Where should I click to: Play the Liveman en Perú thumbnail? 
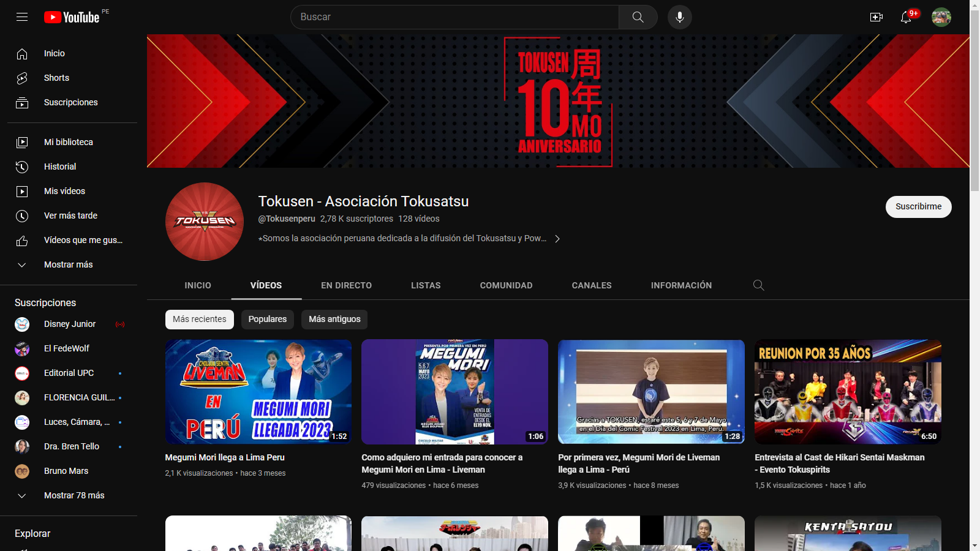click(258, 392)
